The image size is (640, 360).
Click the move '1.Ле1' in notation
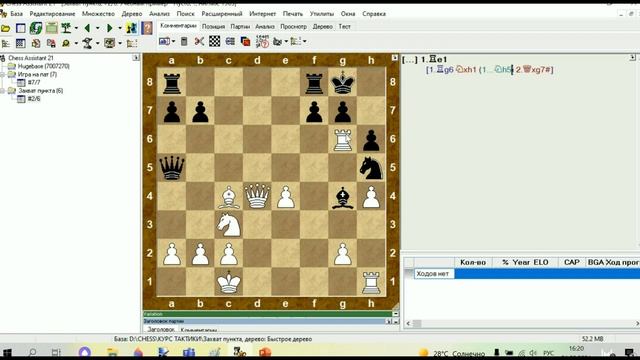(434, 60)
